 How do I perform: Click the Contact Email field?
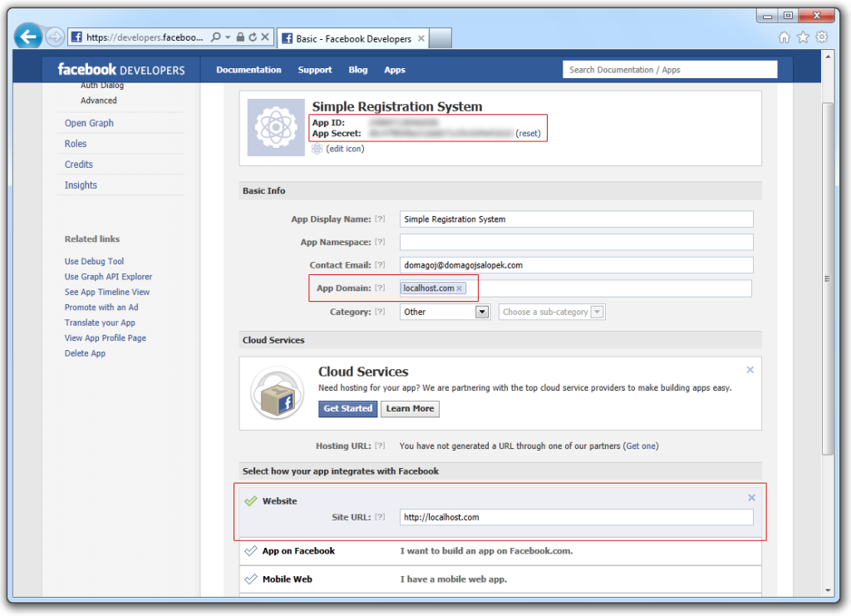click(577, 265)
